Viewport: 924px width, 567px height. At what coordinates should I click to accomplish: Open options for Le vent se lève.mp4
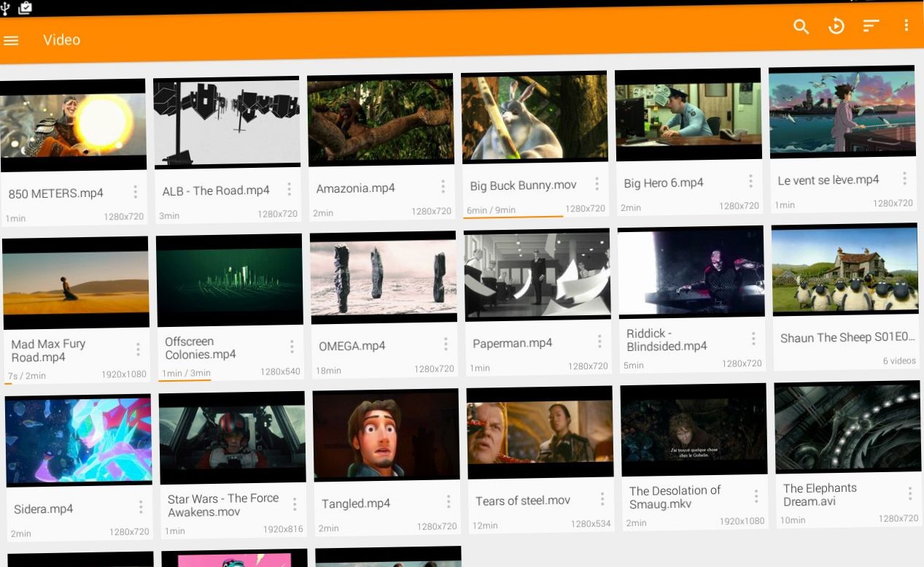905,178
